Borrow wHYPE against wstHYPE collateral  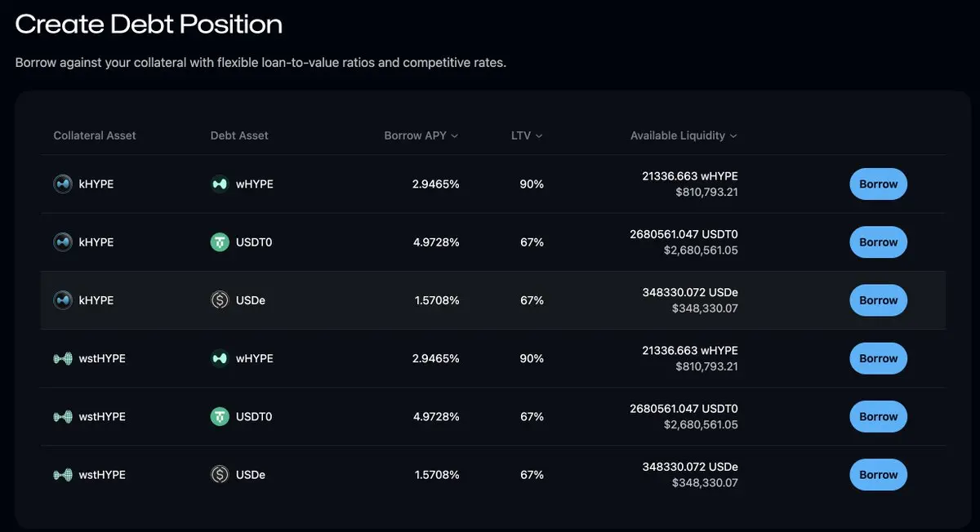tap(878, 358)
